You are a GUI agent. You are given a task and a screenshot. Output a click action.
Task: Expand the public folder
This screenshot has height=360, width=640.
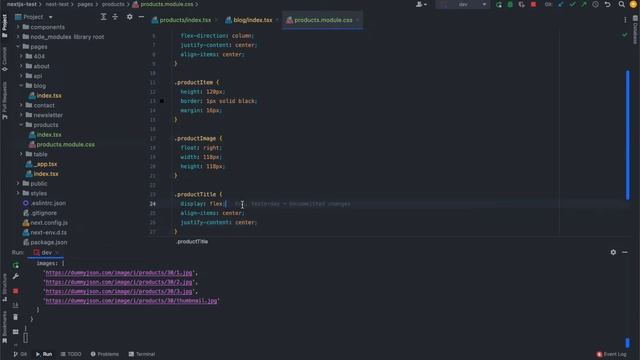pyautogui.click(x=18, y=184)
